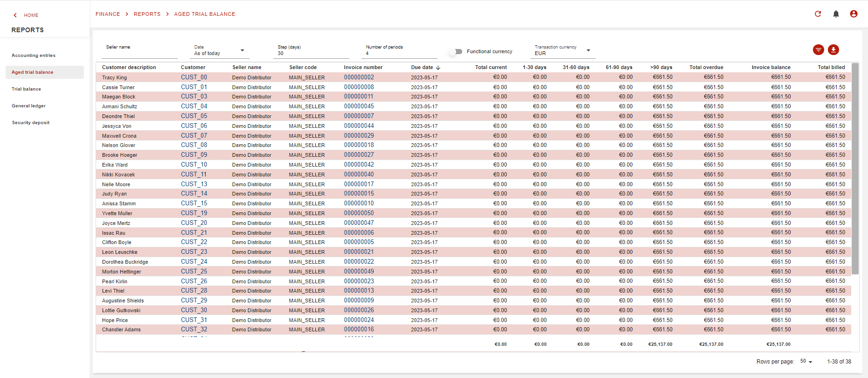Click the back arrow next to HOME

[x=15, y=15]
